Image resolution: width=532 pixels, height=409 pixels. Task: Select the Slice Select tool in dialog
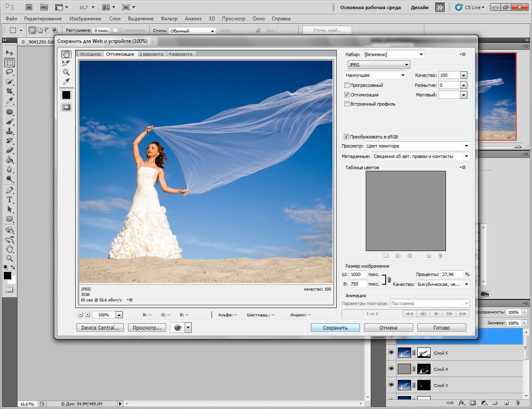(66, 63)
